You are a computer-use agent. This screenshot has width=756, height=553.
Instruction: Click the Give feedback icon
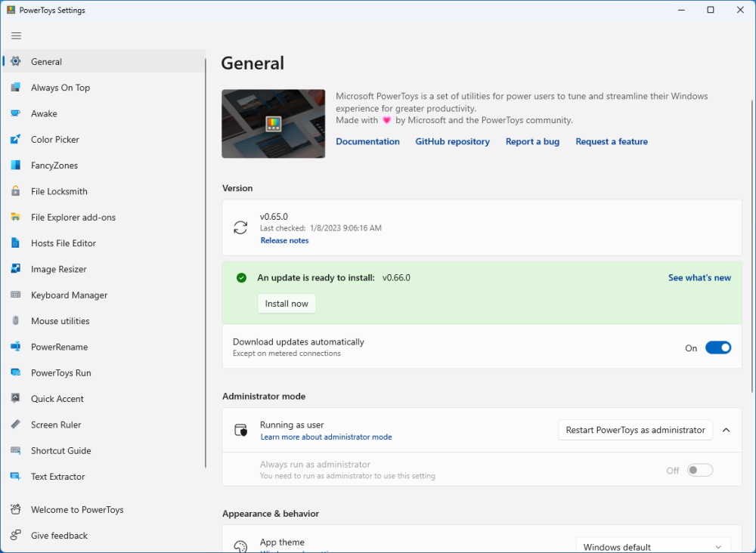(x=15, y=535)
